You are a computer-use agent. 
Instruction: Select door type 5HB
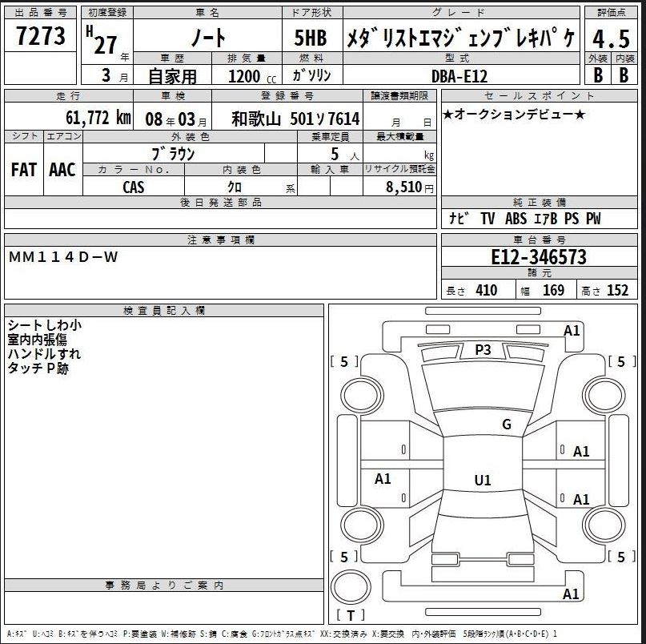pos(311,38)
